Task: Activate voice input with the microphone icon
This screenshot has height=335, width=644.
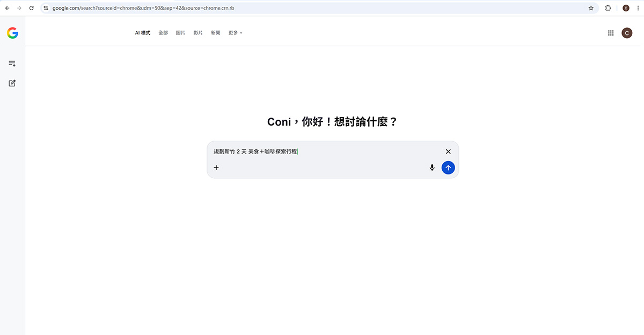Action: (x=432, y=167)
